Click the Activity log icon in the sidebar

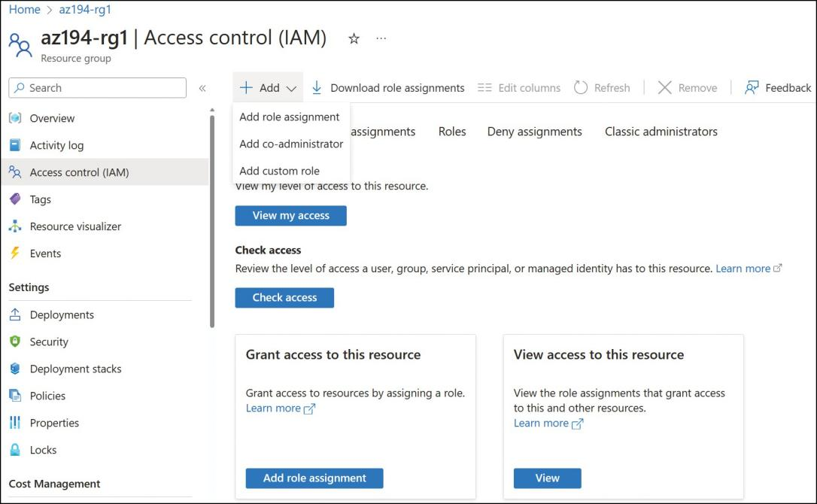click(15, 145)
